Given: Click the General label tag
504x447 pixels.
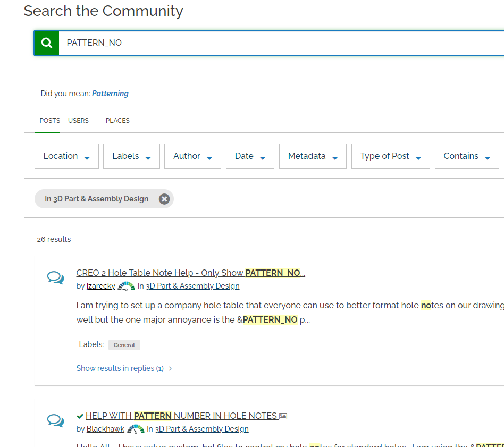Looking at the screenshot, I should 124,344.
